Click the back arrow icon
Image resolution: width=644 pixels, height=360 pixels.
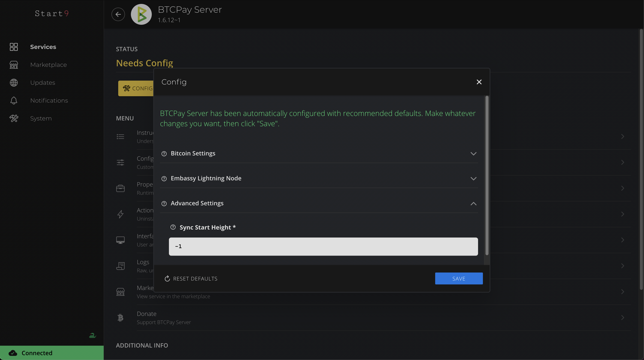[118, 14]
